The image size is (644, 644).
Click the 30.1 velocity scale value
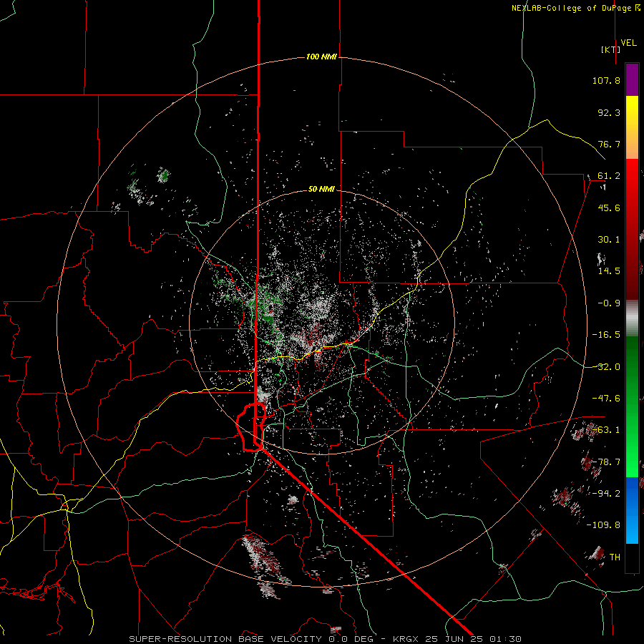tap(609, 240)
